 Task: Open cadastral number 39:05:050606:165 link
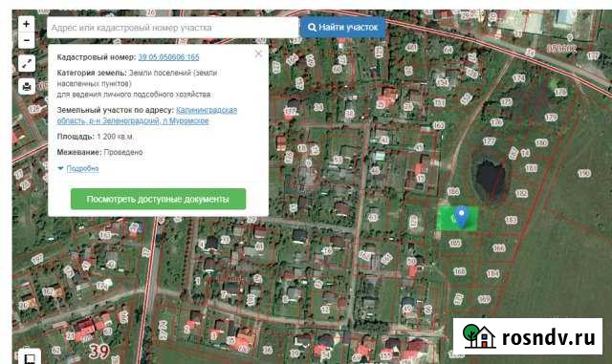pos(168,57)
